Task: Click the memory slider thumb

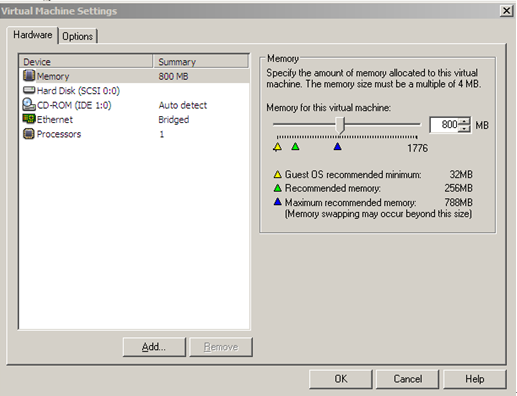Action: click(340, 125)
